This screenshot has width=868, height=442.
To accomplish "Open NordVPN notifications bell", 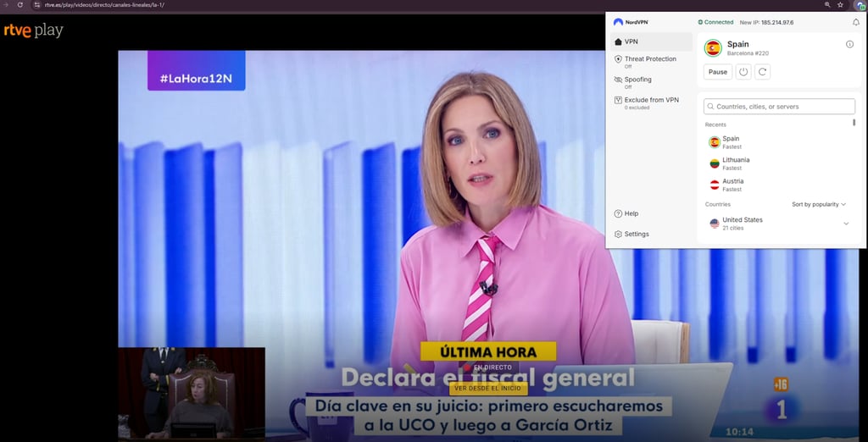I will pyautogui.click(x=856, y=22).
